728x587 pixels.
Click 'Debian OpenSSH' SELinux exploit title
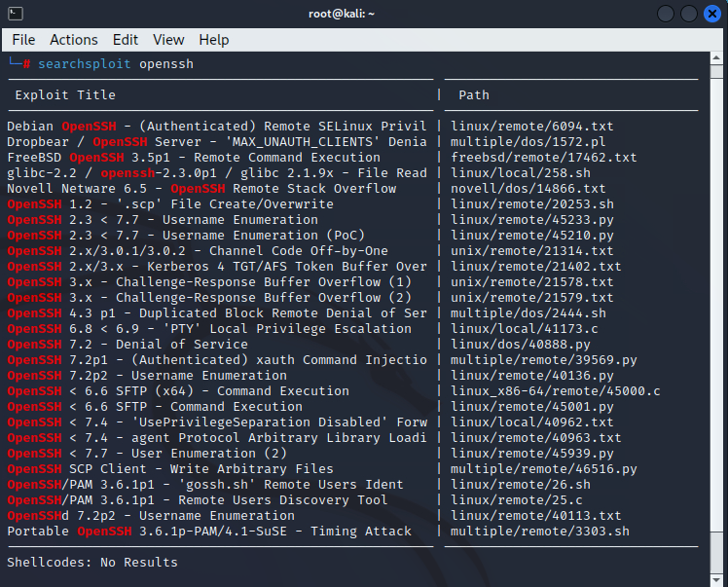point(216,126)
